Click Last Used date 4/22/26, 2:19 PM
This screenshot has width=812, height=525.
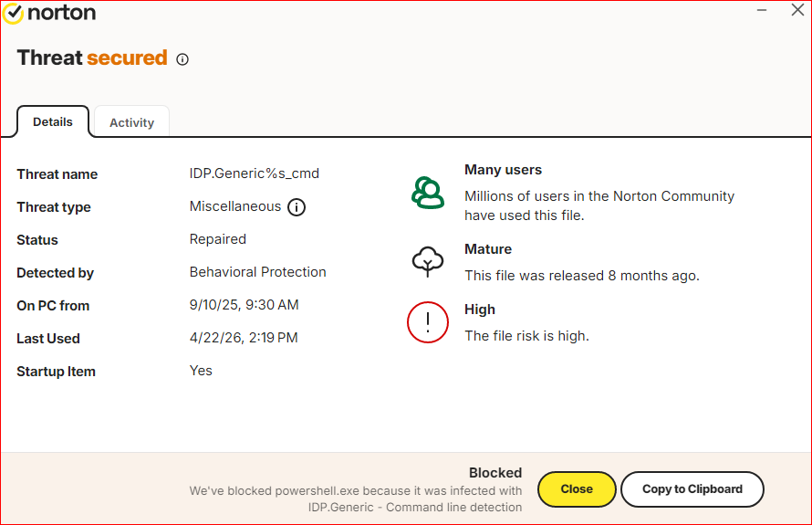[244, 338]
